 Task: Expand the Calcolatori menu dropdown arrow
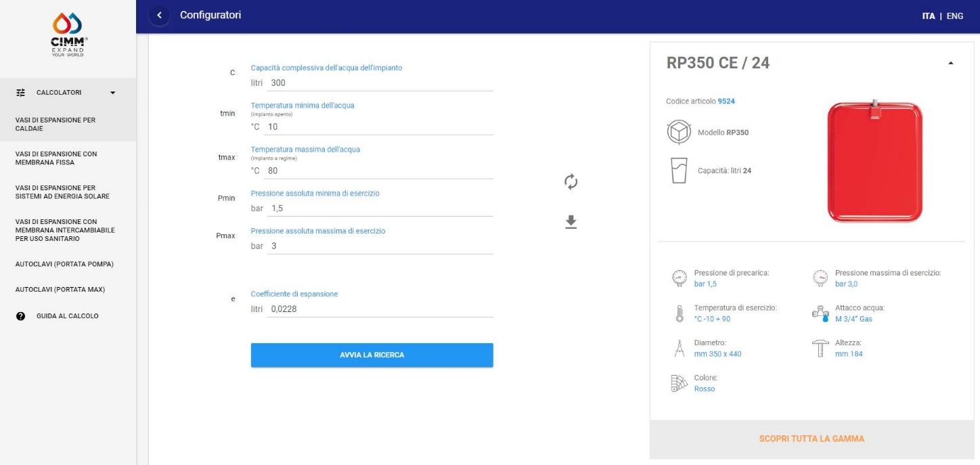tap(113, 93)
